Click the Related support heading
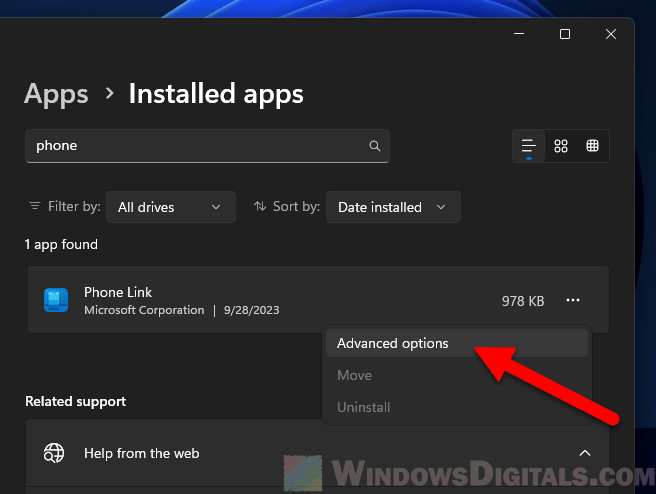The image size is (656, 494). (x=76, y=402)
